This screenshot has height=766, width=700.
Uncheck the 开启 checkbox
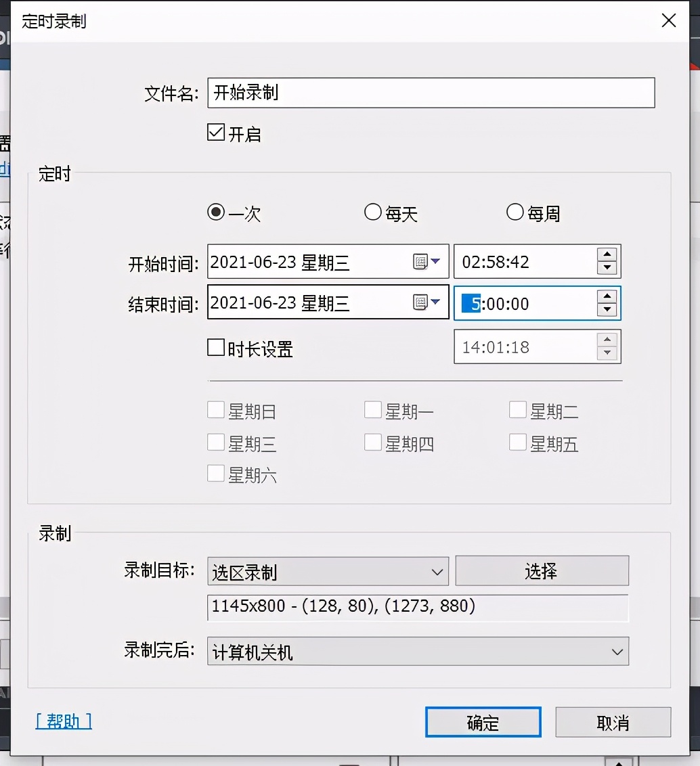tap(215, 133)
